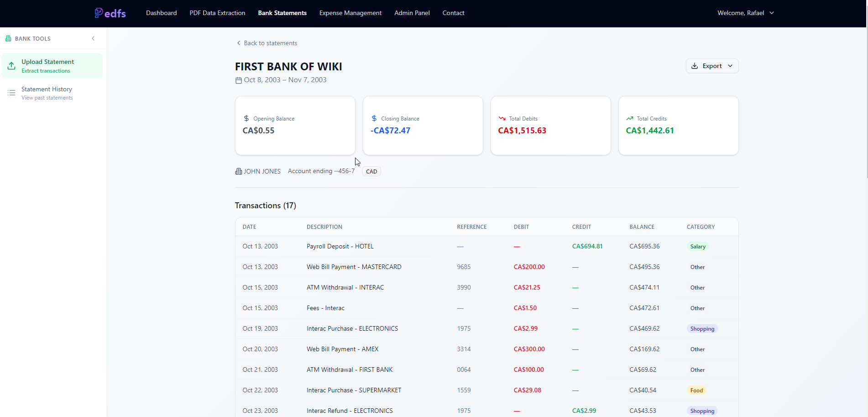Expand the Welcome, Rafael user menu
The image size is (868, 417).
(746, 13)
